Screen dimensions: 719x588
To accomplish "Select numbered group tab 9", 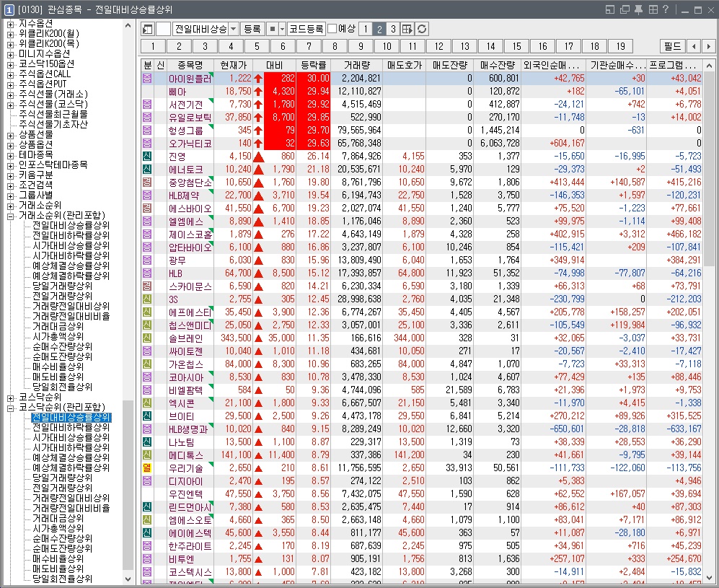I will [361, 46].
